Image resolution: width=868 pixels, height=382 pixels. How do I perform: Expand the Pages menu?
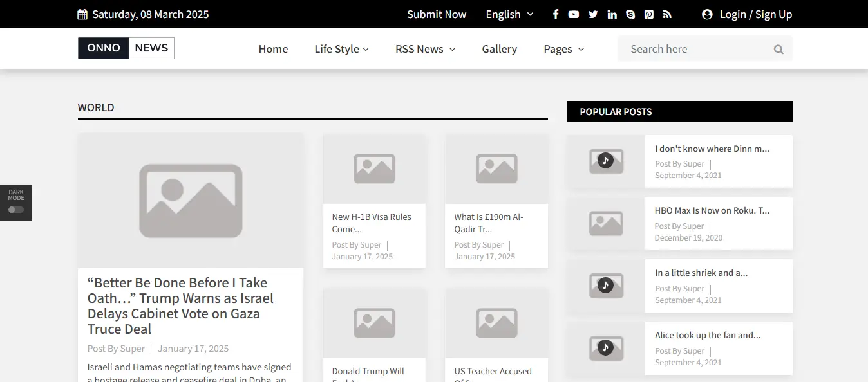pos(564,49)
